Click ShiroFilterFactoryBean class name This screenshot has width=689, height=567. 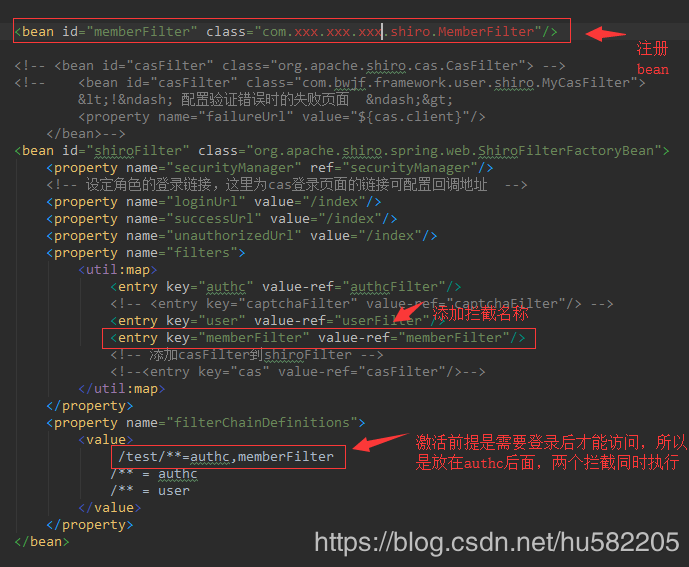click(566, 151)
